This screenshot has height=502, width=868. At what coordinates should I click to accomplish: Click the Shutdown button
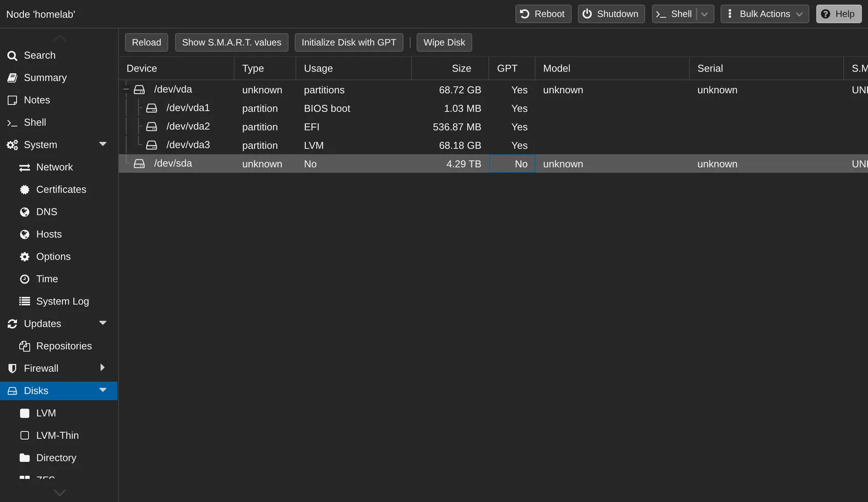click(x=611, y=14)
